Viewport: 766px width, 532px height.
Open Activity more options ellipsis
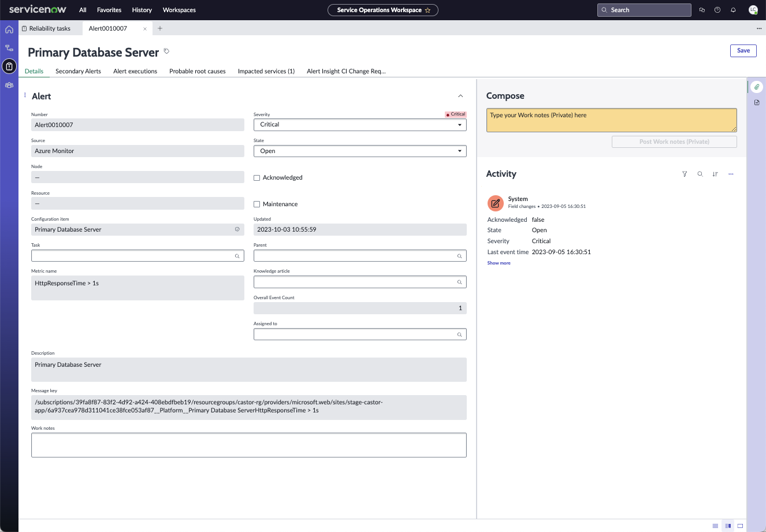pyautogui.click(x=731, y=174)
